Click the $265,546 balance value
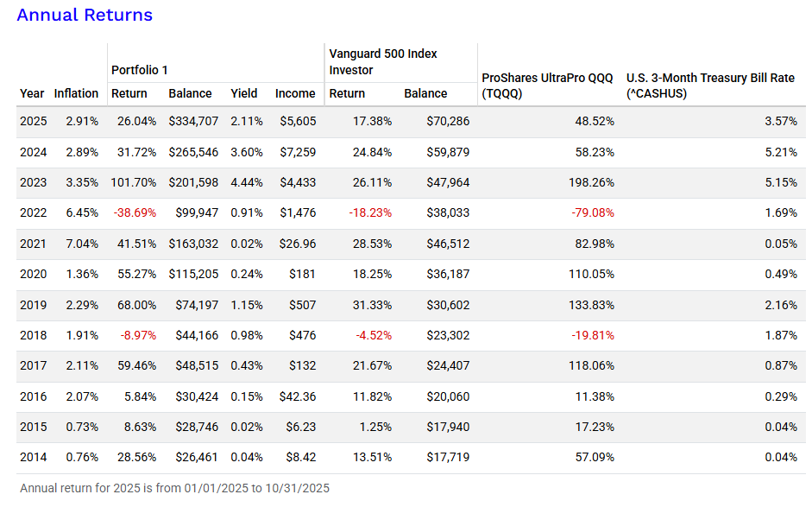The image size is (812, 507). (193, 152)
